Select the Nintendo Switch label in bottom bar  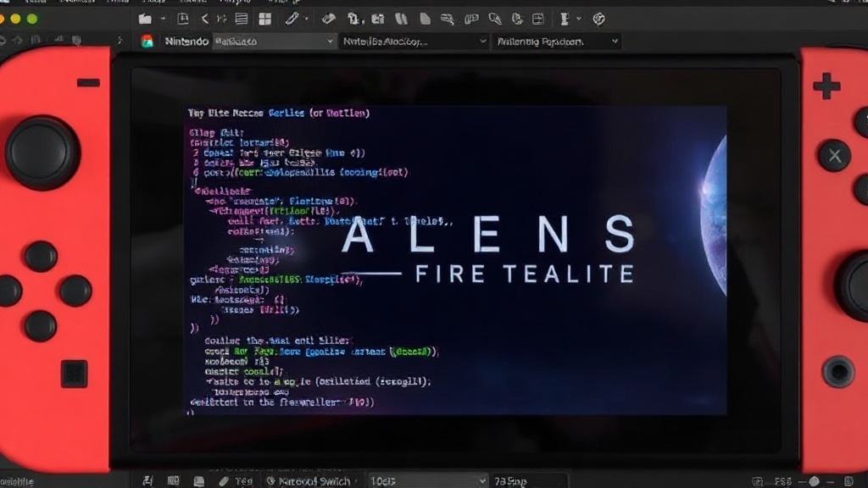click(x=314, y=481)
